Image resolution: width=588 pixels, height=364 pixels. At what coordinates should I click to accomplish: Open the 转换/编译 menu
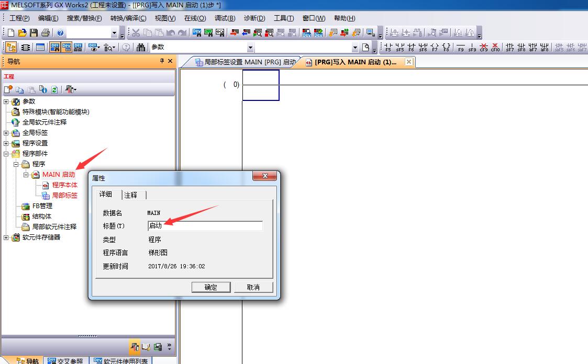point(128,18)
